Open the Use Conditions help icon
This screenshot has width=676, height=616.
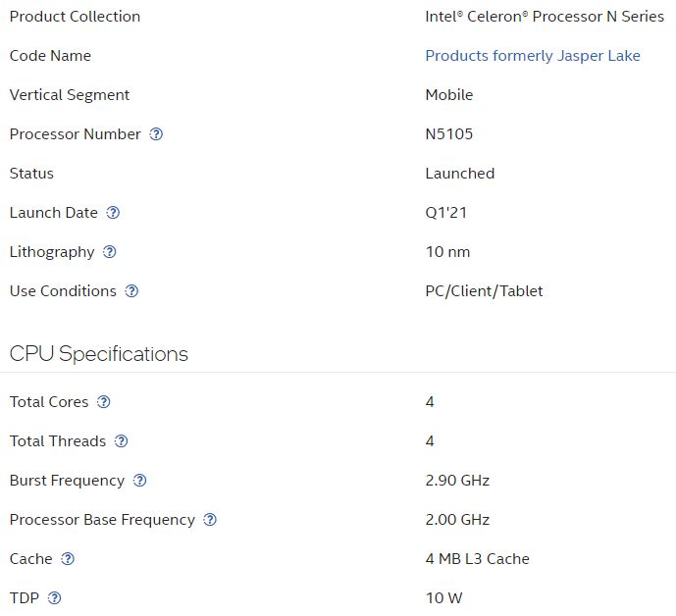click(x=131, y=291)
